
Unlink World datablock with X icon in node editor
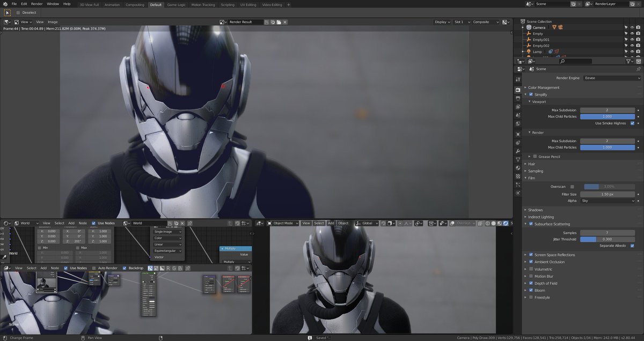coord(182,223)
